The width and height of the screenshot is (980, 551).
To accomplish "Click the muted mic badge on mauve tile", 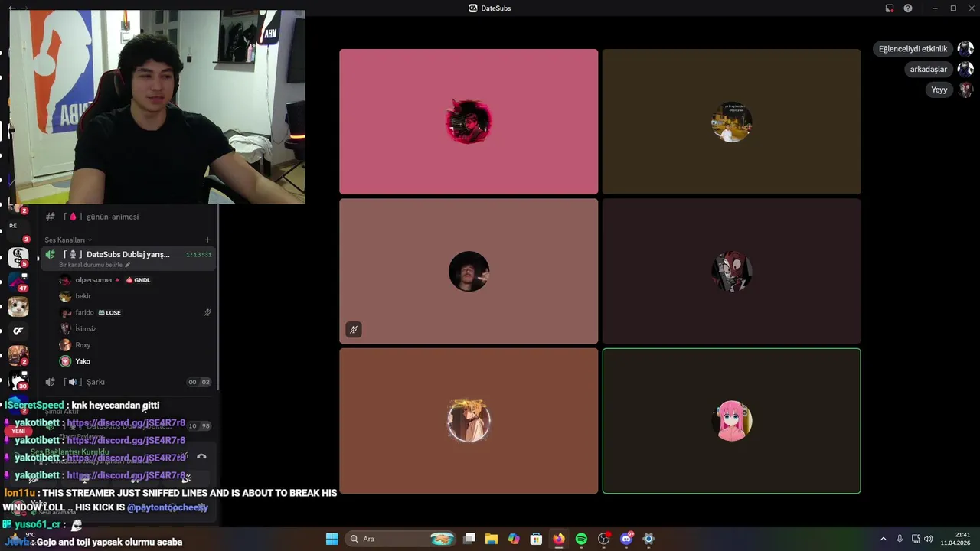I will [x=353, y=330].
